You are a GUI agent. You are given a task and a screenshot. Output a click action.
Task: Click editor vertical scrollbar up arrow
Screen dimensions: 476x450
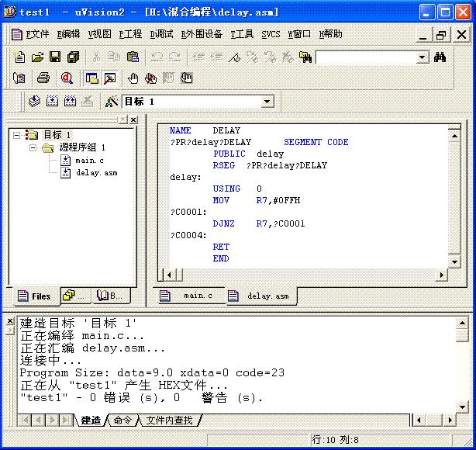coord(454,136)
